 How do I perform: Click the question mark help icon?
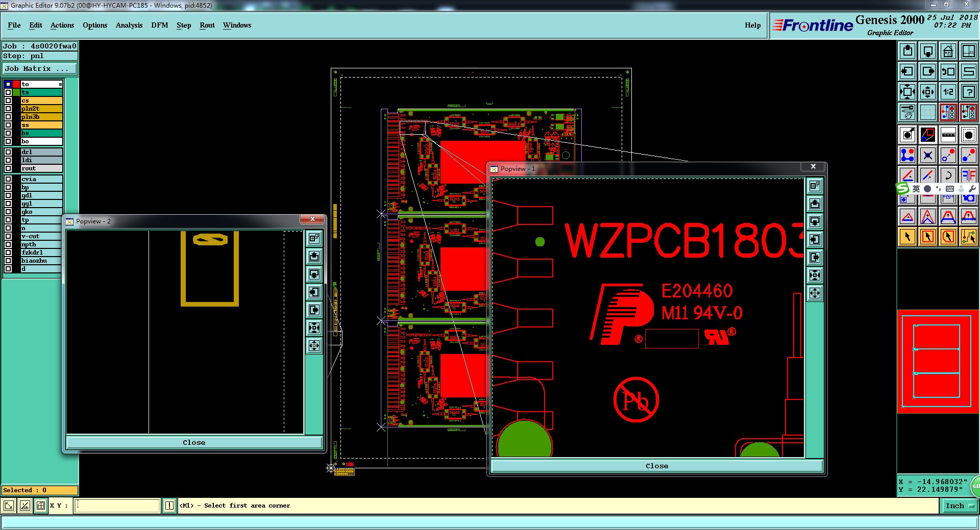click(x=968, y=92)
